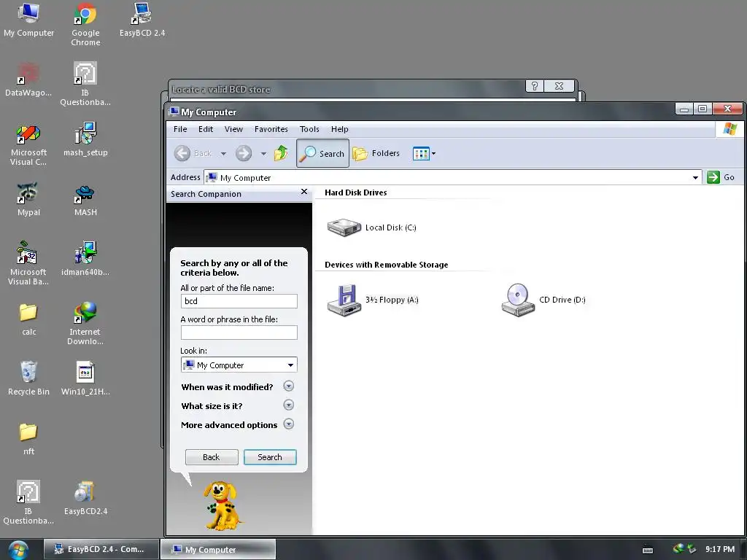Select 3½ Floppy (A:) drive

373,300
